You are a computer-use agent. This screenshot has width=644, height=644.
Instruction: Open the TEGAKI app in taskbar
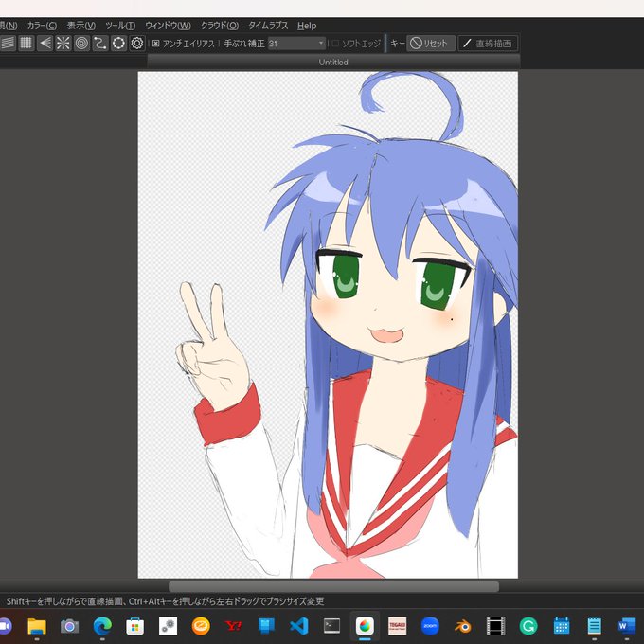click(x=397, y=626)
